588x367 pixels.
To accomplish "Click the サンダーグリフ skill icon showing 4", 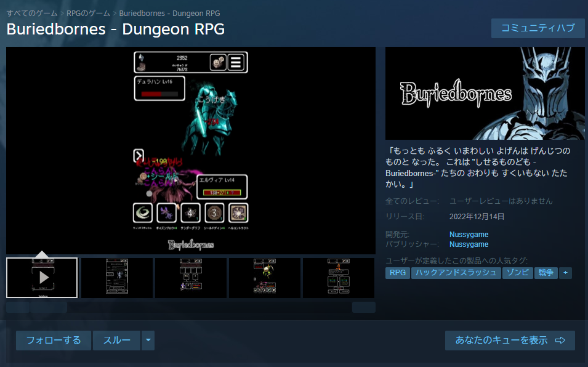I will click(190, 213).
